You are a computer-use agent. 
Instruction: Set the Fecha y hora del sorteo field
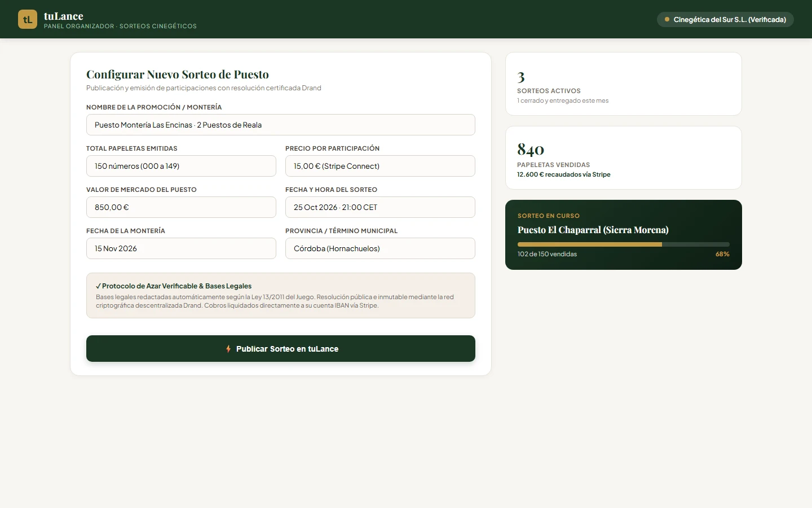[380, 207]
